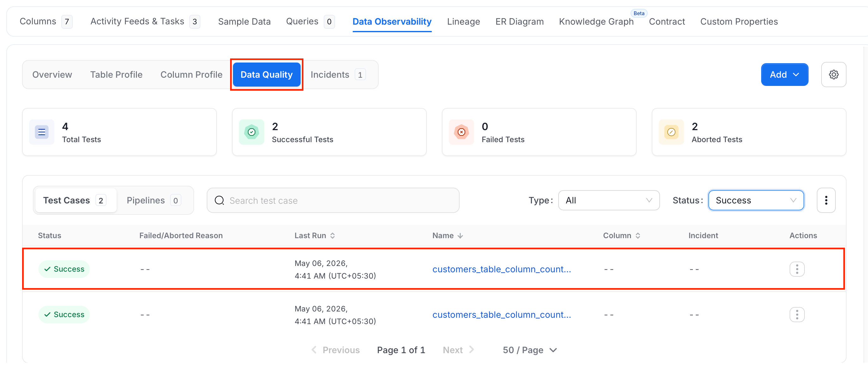Image resolution: width=868 pixels, height=374 pixels.
Task: Switch to the Column Profile sub-tab
Action: click(x=191, y=75)
